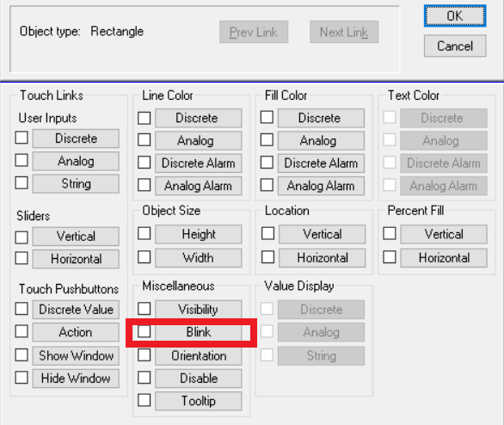Tick User Inputs String checkbox
The width and height of the screenshot is (504, 425).
(x=22, y=182)
